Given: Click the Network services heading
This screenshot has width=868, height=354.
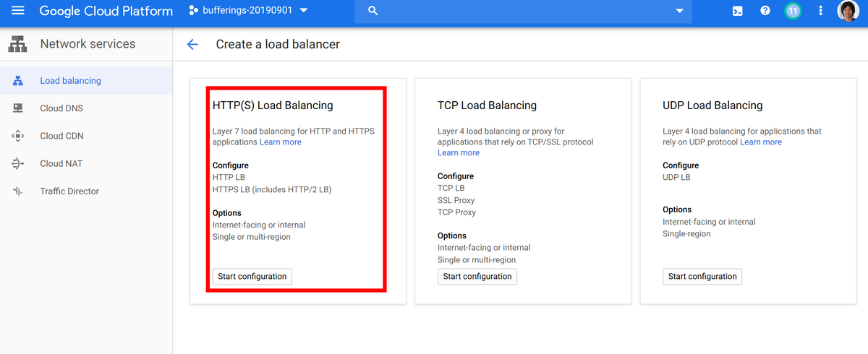Looking at the screenshot, I should point(88,44).
